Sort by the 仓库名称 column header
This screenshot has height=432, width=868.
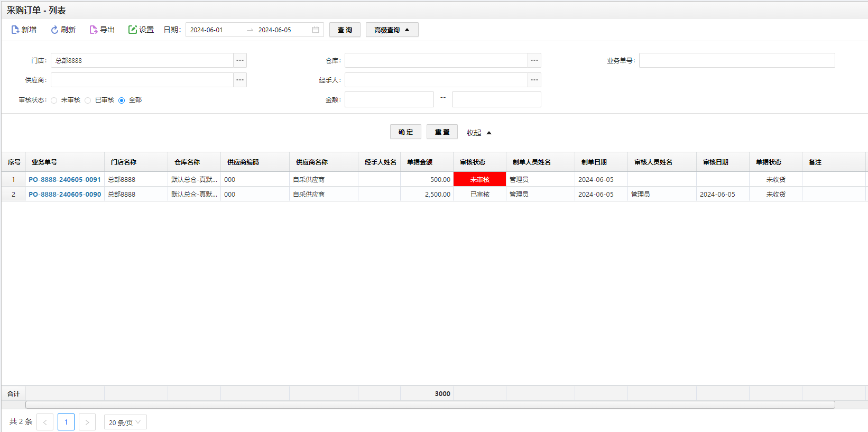[195, 162]
